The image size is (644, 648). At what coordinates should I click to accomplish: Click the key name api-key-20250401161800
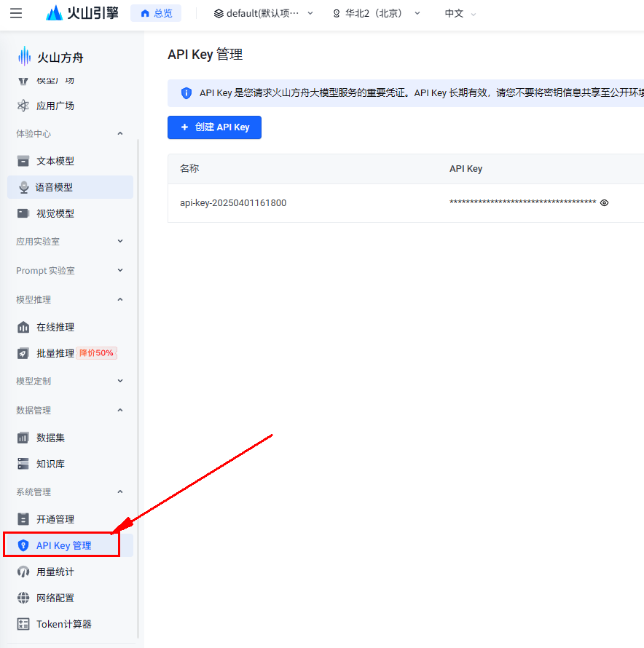233,203
